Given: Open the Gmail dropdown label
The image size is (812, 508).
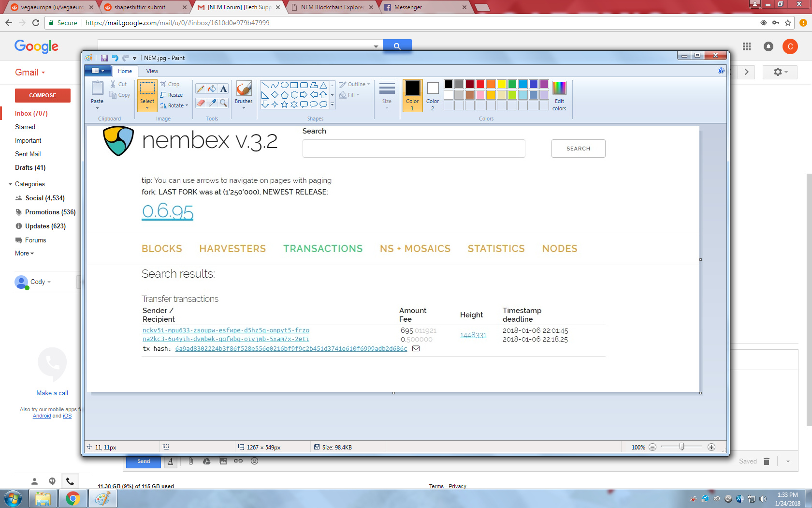Looking at the screenshot, I should click(30, 72).
